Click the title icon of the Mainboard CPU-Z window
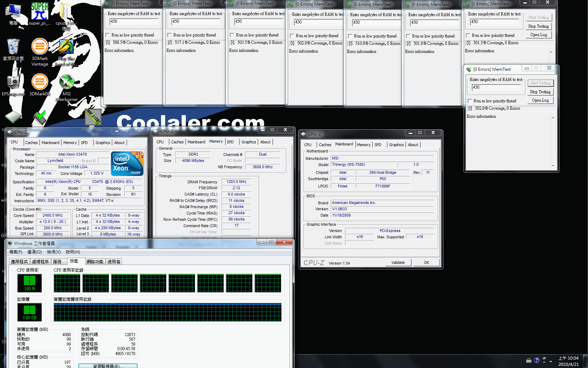This screenshot has width=588, height=368. (303, 134)
